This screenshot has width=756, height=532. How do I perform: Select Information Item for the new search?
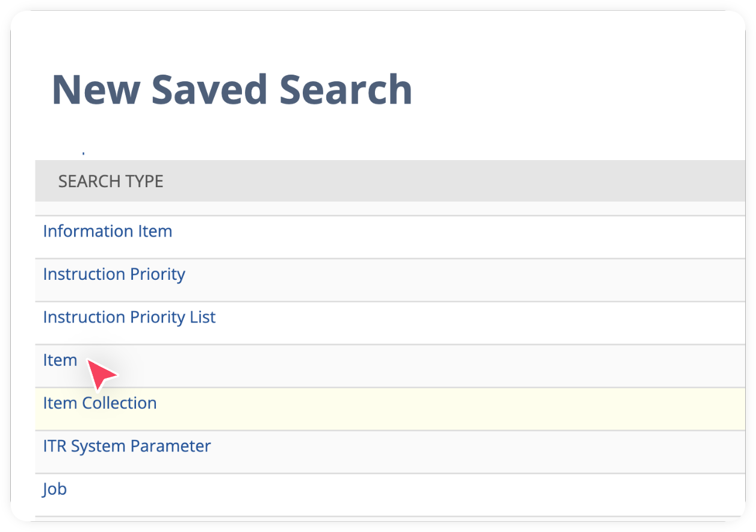pos(107,231)
